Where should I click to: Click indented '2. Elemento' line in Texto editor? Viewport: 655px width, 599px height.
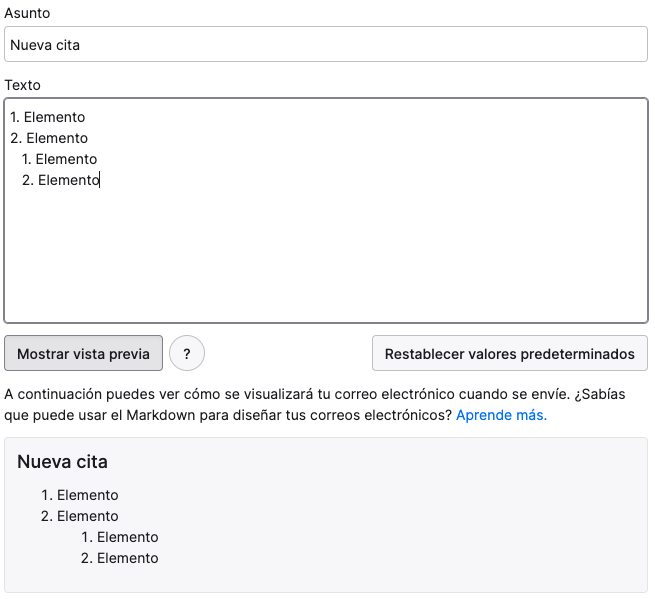pos(61,180)
